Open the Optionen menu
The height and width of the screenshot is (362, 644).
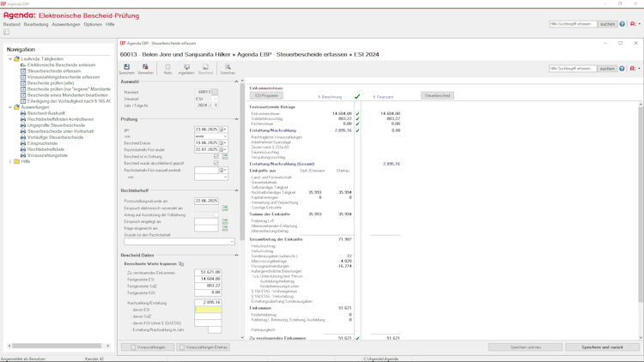coord(93,24)
